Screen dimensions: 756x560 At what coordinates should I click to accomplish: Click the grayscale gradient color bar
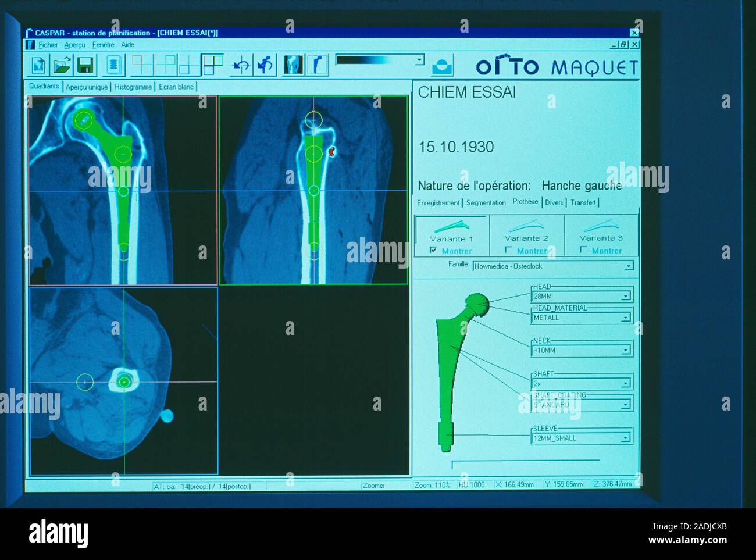tap(375, 60)
